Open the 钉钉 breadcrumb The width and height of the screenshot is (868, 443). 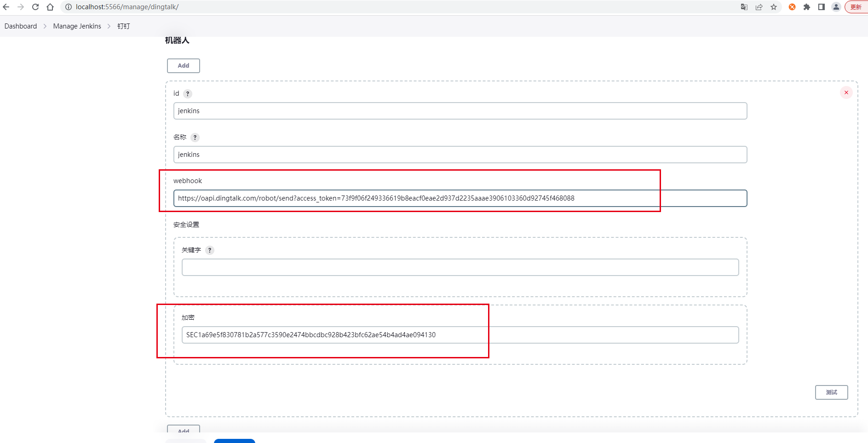click(124, 26)
